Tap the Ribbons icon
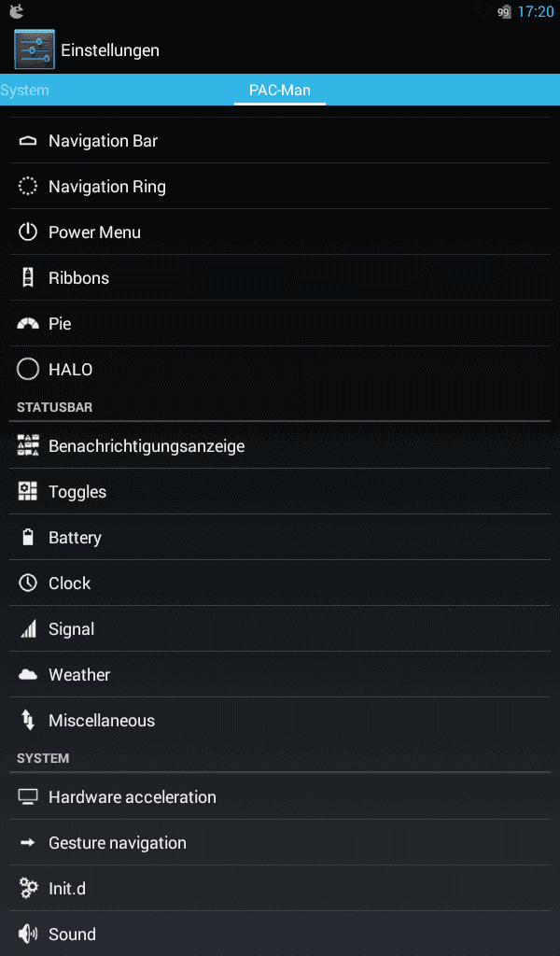The width and height of the screenshot is (560, 956). tap(28, 277)
